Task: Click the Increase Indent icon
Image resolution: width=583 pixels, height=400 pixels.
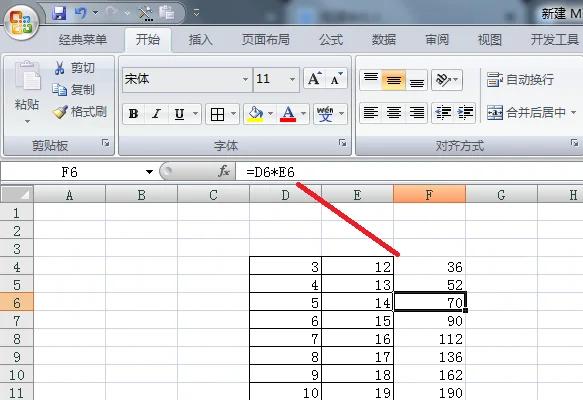Action: [x=465, y=113]
